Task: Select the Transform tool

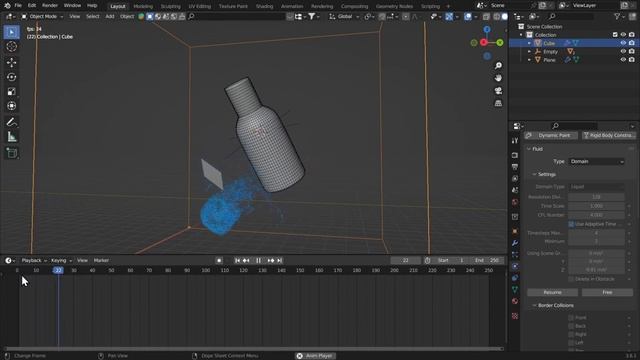Action: (11, 106)
